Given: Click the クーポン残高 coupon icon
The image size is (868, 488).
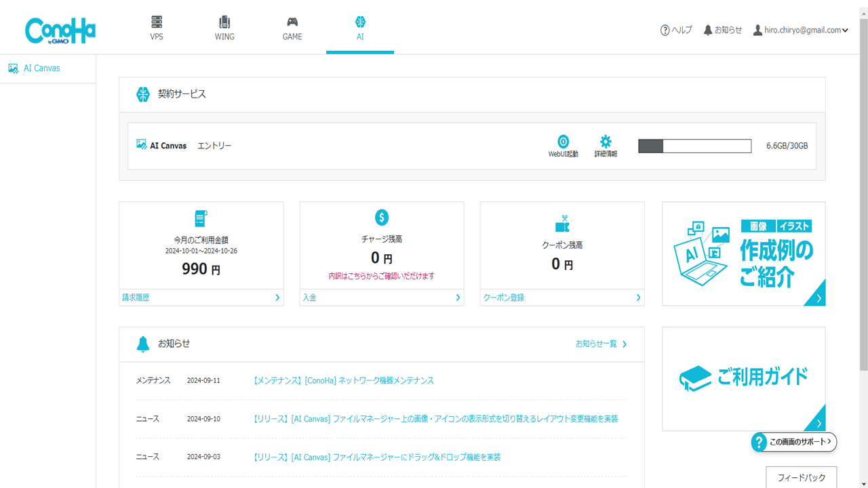Looking at the screenshot, I should pos(562,224).
